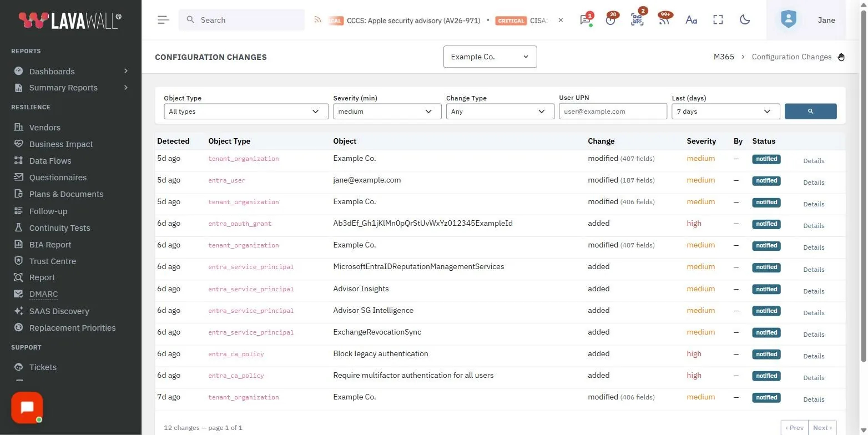Expand the Dashboards menu

tap(71, 71)
